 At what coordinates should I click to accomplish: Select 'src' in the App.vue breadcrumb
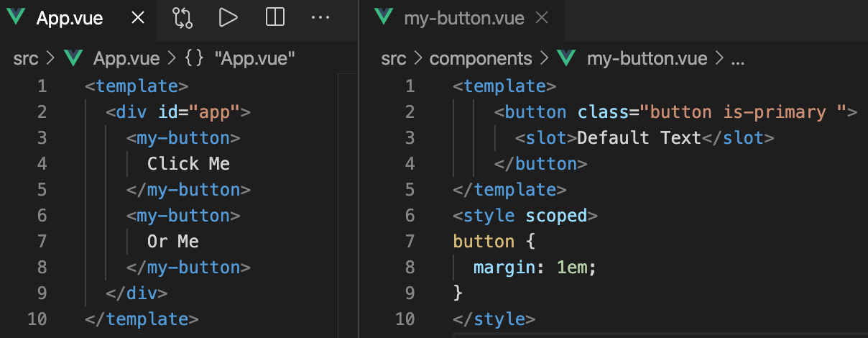point(26,58)
